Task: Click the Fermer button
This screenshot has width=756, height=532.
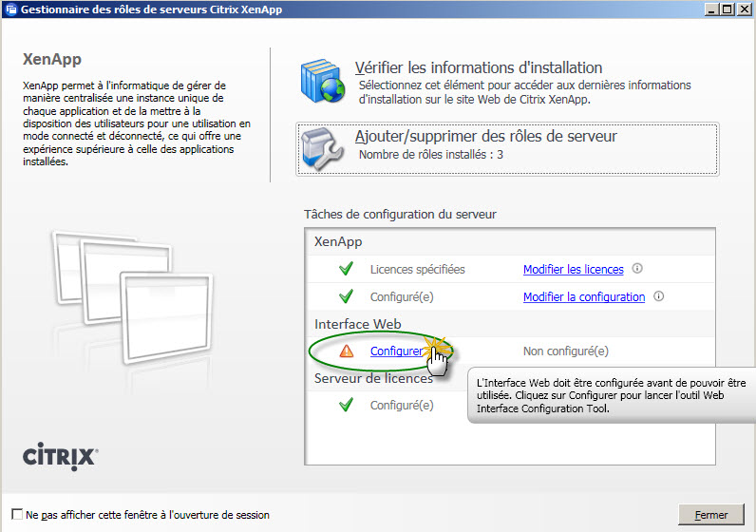Action: (x=711, y=515)
